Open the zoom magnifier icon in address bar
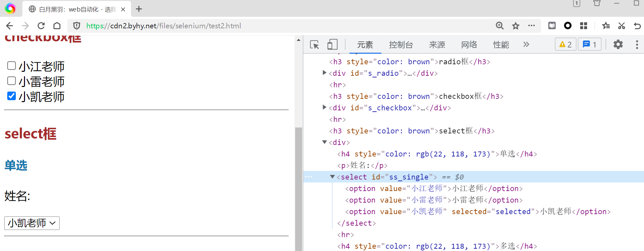 coord(500,26)
